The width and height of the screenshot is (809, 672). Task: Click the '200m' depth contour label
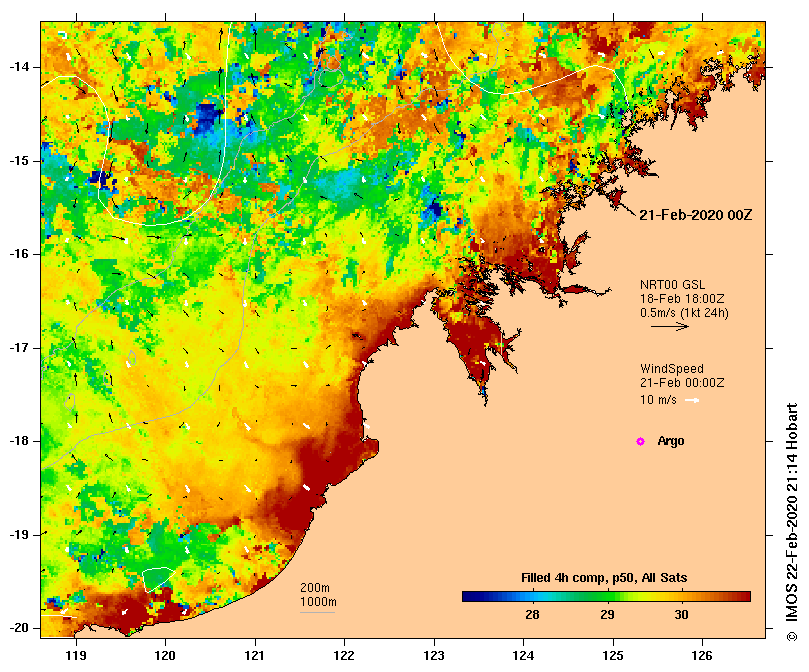pos(315,588)
